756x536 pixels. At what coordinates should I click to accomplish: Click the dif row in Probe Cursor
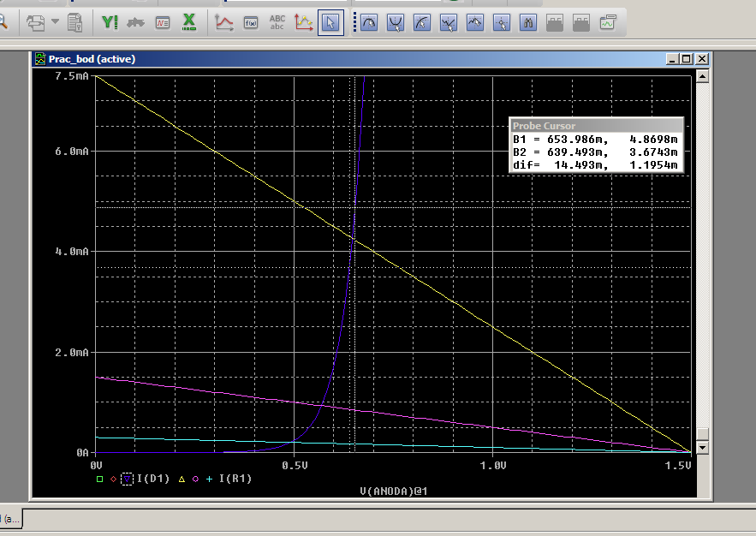595,165
